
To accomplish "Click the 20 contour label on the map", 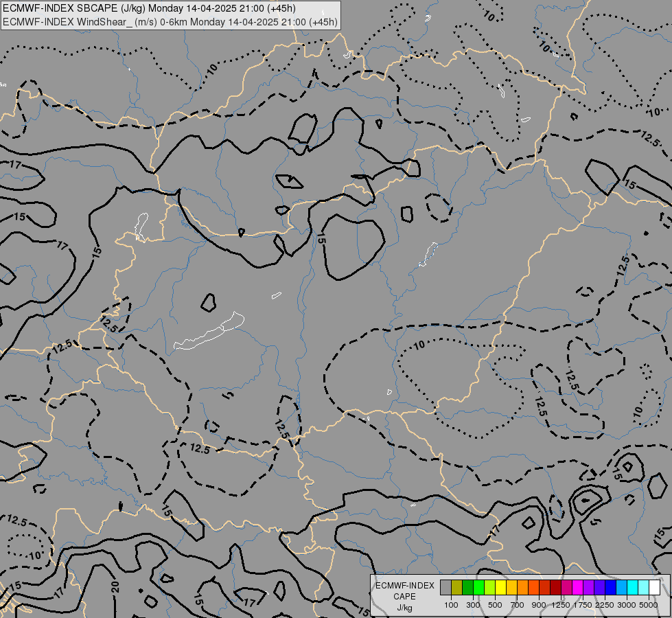I will (x=115, y=586).
